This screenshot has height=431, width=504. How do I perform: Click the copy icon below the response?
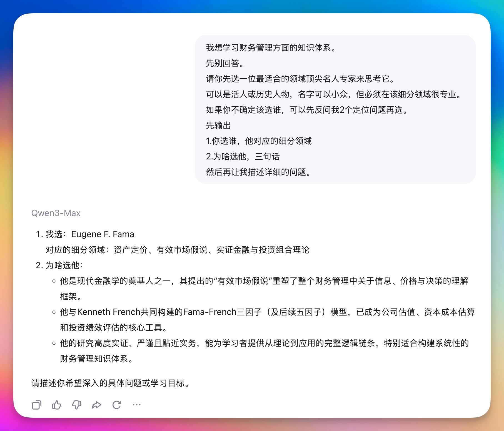coord(36,405)
